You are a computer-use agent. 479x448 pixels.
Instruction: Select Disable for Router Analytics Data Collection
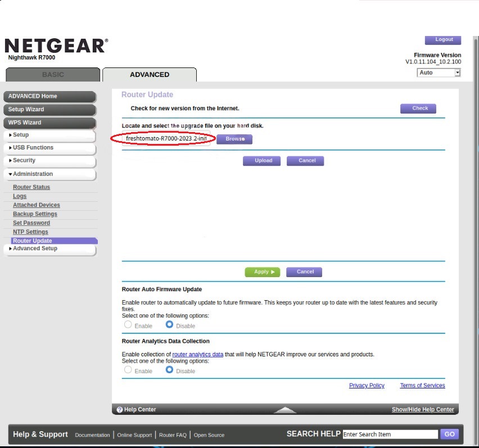169,369
